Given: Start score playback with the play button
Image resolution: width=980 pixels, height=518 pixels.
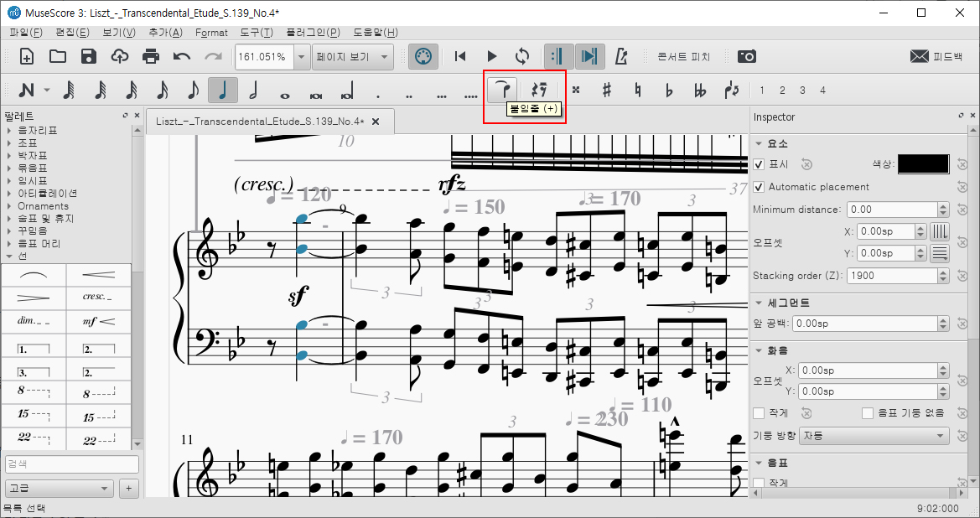Looking at the screenshot, I should (x=492, y=57).
